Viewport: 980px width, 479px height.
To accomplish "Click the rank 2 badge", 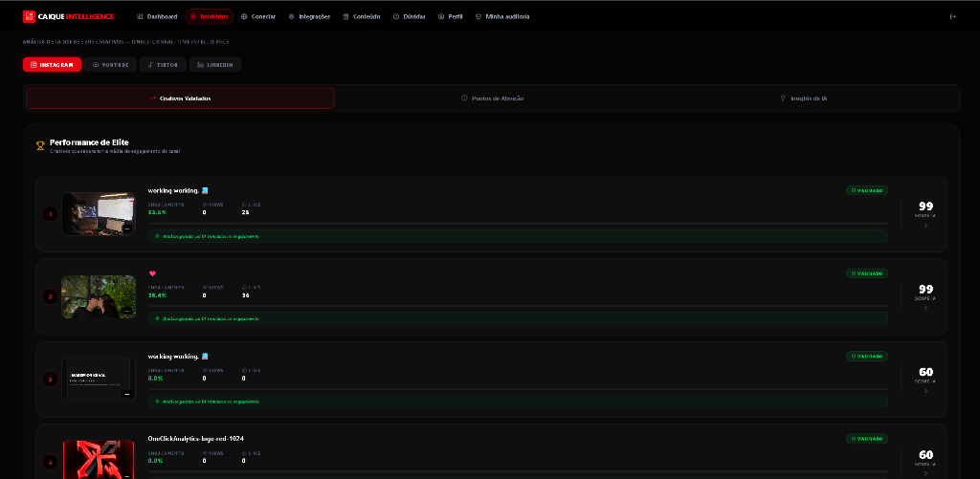I will (x=50, y=296).
